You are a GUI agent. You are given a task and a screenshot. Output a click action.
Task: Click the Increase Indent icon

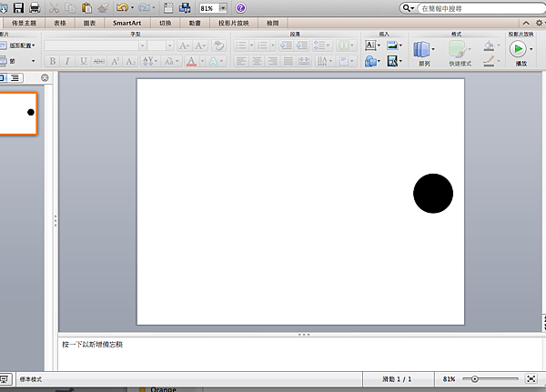click(x=302, y=45)
